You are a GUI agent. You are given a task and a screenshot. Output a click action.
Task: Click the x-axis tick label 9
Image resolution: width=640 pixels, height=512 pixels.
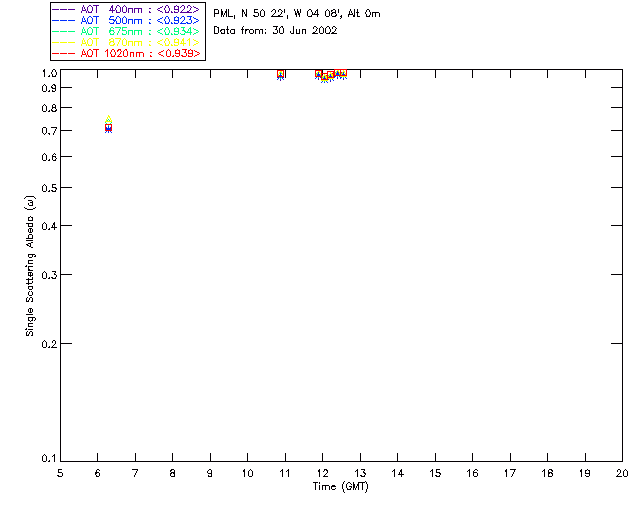[210, 473]
